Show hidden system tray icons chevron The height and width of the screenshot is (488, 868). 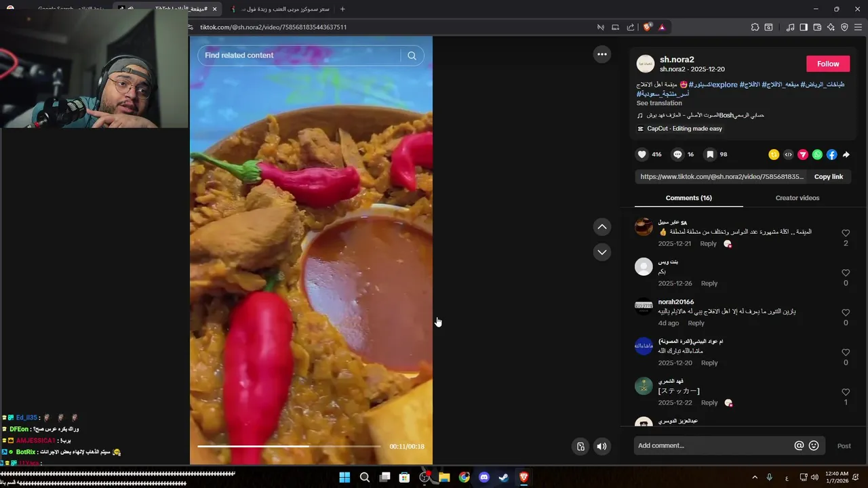click(x=755, y=477)
